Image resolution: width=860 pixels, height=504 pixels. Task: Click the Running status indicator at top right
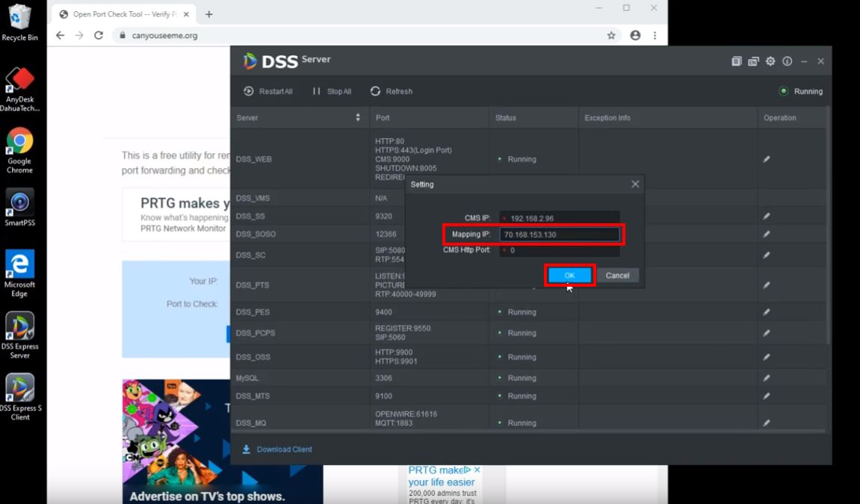[x=801, y=92]
